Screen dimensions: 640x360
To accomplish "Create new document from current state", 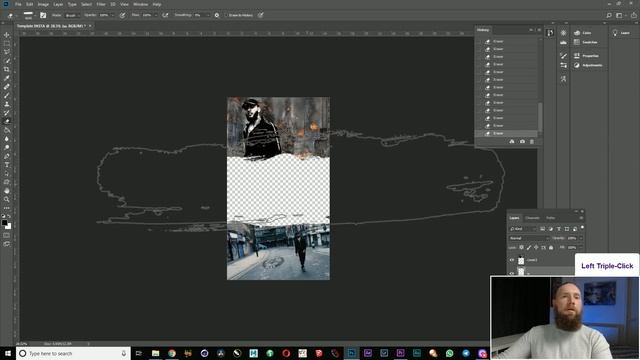I will pyautogui.click(x=512, y=141).
